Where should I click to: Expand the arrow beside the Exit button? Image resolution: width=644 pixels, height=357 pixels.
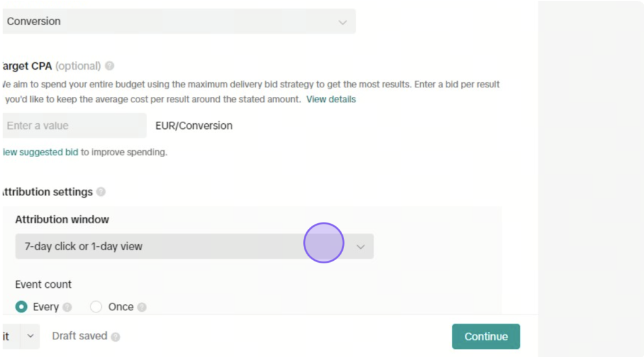[30, 336]
